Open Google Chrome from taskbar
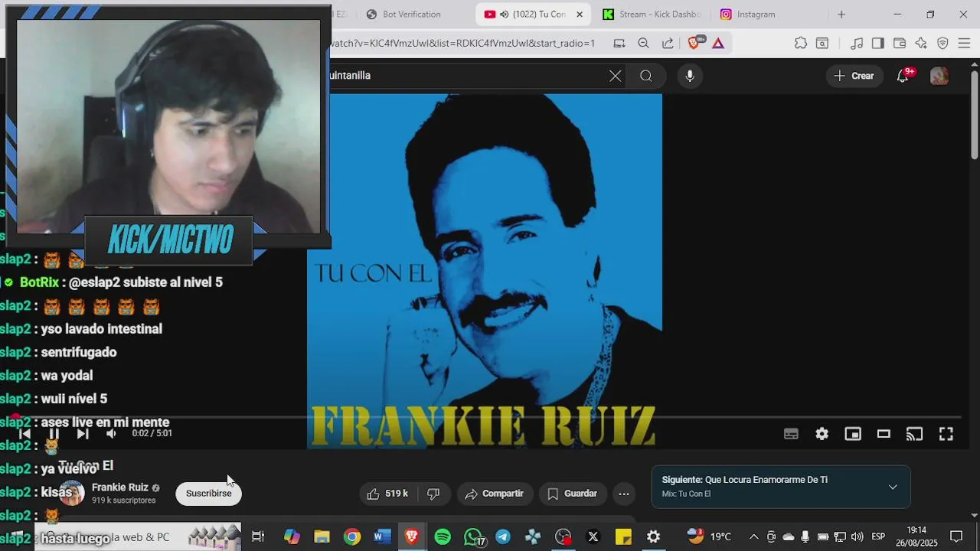The width and height of the screenshot is (980, 551). click(352, 537)
